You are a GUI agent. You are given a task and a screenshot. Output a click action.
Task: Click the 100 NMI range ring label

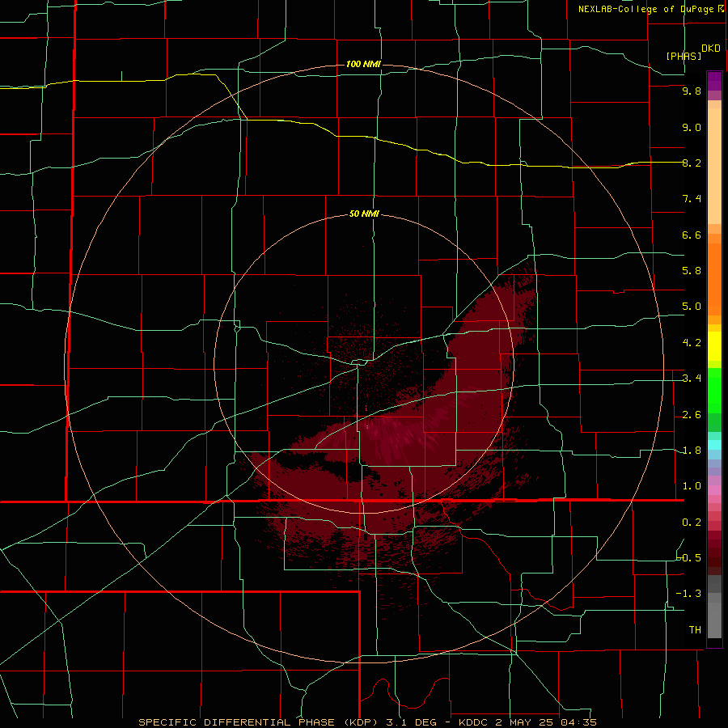click(x=363, y=64)
